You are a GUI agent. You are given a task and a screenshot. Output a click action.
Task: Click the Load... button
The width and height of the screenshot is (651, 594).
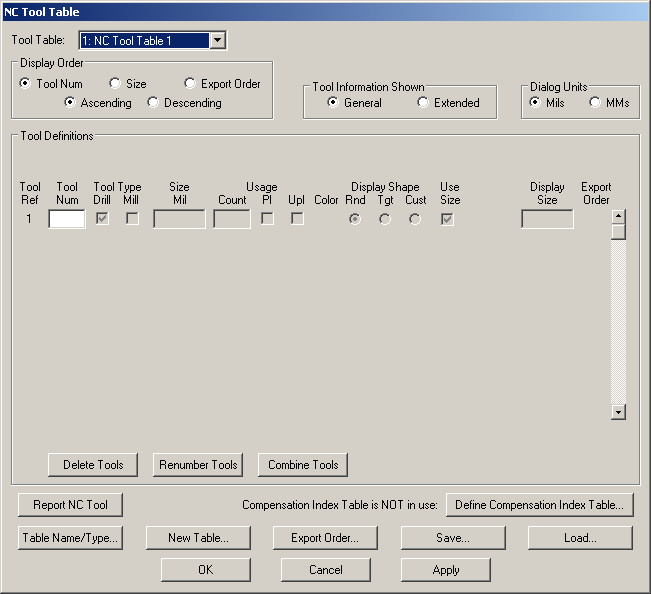click(x=580, y=538)
